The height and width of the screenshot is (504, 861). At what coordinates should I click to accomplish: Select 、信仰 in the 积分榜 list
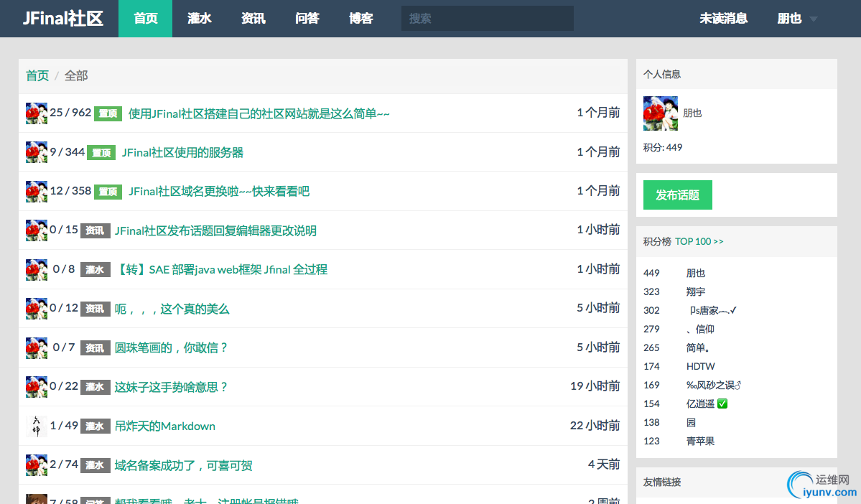(x=701, y=329)
